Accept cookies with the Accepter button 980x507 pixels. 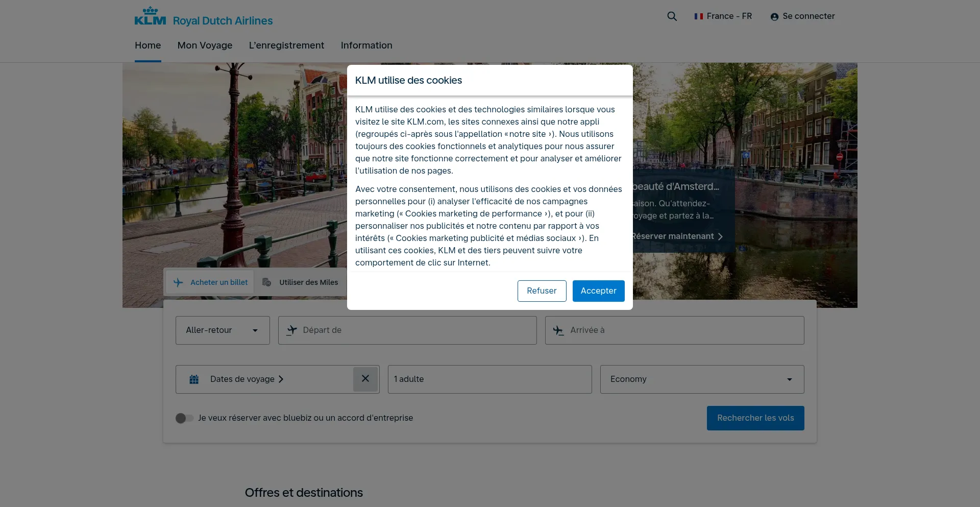(x=598, y=291)
